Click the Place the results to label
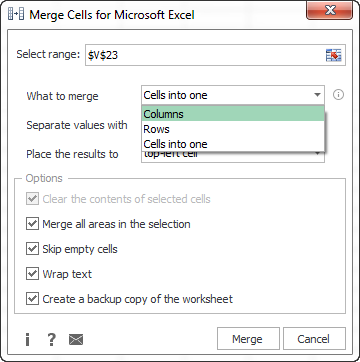 point(72,154)
